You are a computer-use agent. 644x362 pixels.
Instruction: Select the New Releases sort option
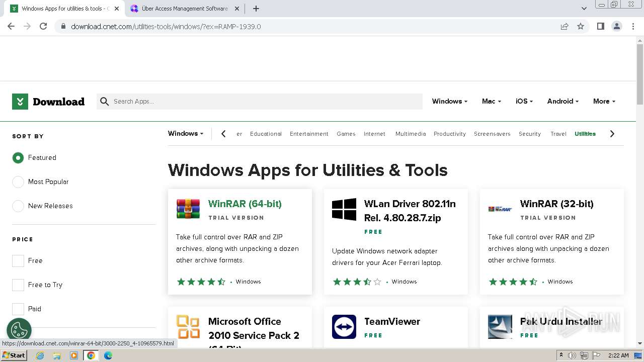click(x=18, y=206)
